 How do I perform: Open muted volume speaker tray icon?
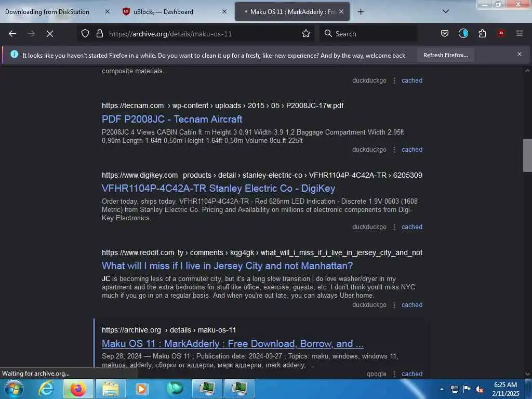480,389
